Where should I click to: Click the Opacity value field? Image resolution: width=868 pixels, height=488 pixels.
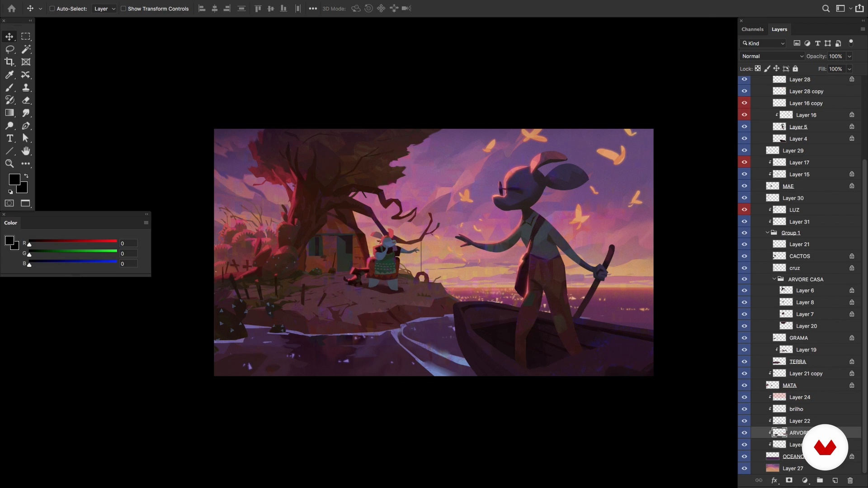click(x=835, y=56)
